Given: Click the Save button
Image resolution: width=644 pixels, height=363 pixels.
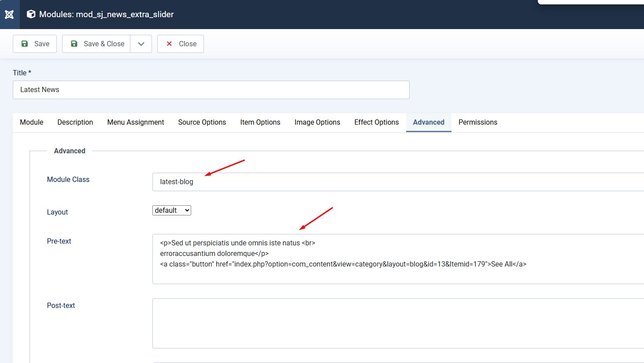Looking at the screenshot, I should point(35,44).
